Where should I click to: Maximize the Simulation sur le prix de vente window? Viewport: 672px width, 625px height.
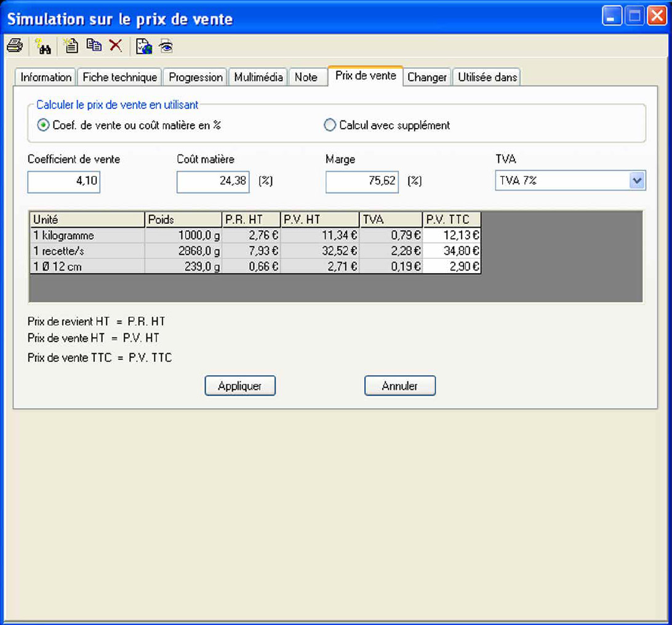click(x=634, y=16)
